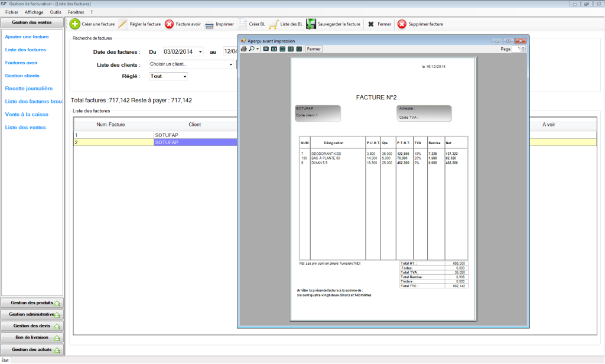Screen dimensions: 605x364
Task: Click the Supprimer facture red icon
Action: [402, 24]
